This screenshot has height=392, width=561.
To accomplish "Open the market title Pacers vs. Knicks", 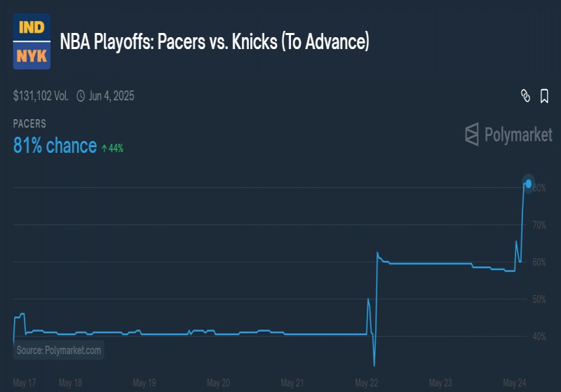I will [215, 41].
